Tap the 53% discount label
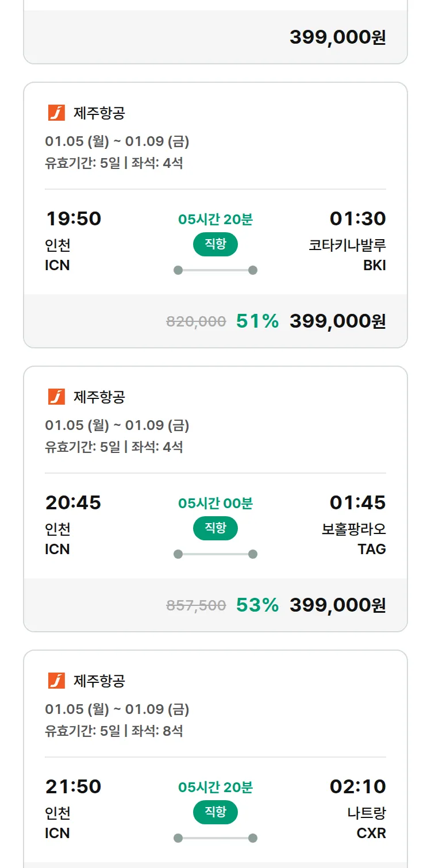This screenshot has width=431, height=868. (257, 605)
